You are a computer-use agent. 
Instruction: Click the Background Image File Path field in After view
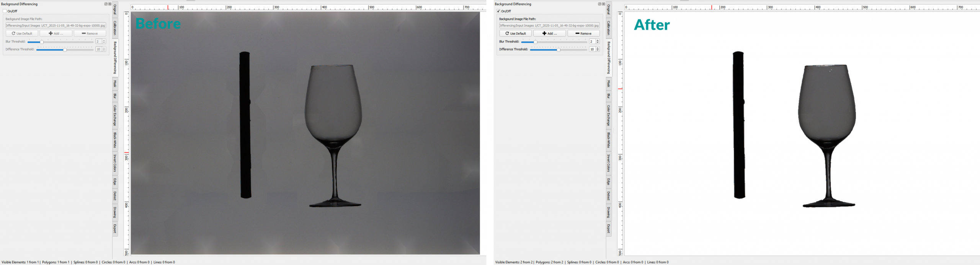pyautogui.click(x=549, y=26)
